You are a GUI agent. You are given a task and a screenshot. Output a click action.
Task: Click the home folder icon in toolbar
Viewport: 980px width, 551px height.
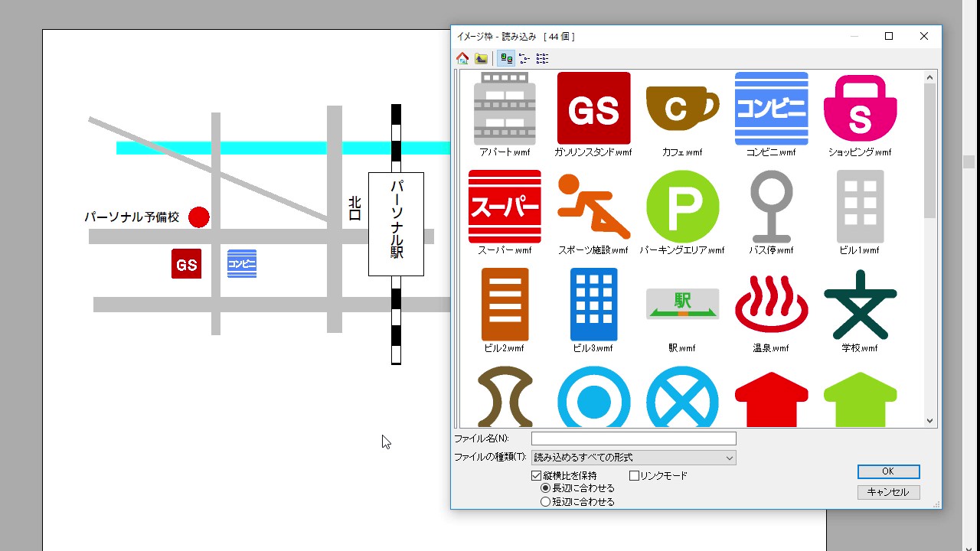pyautogui.click(x=462, y=58)
